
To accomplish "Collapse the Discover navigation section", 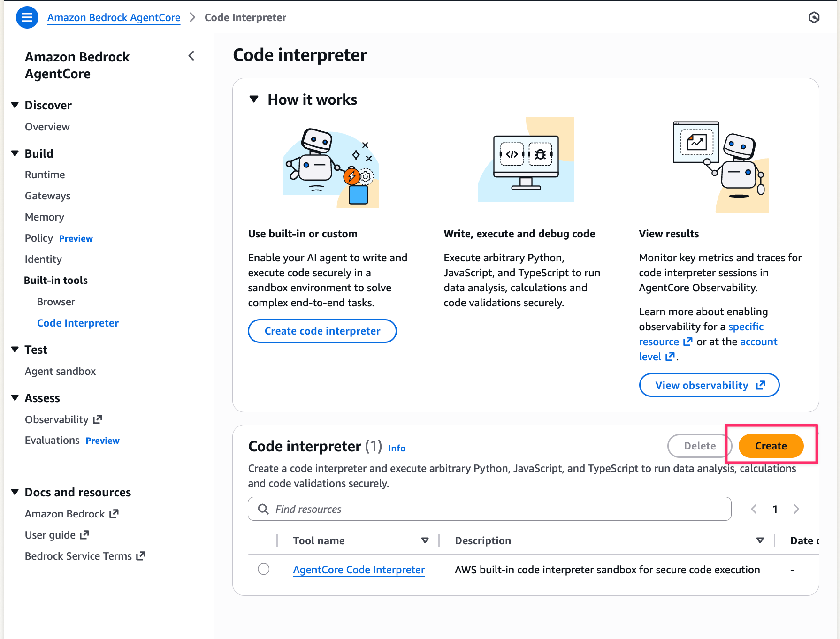I will [15, 105].
